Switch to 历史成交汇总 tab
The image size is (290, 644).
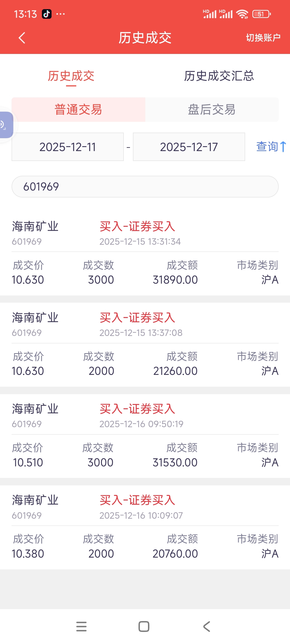(219, 76)
